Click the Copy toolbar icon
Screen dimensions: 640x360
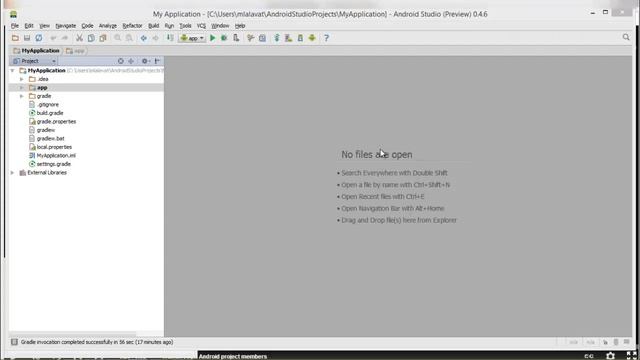click(x=91, y=38)
